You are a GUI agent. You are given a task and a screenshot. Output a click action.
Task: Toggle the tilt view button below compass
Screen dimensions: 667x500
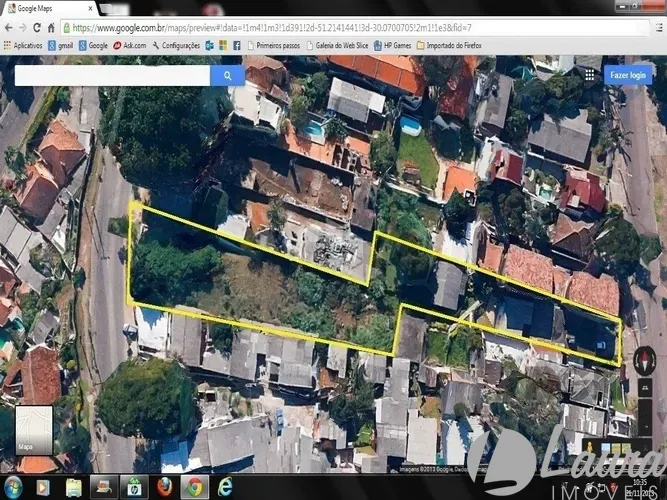645,387
